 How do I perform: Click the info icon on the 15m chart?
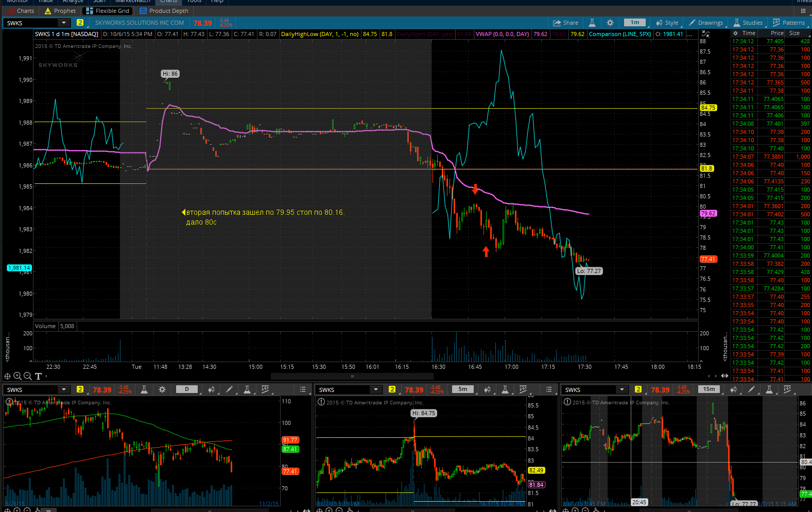click(x=567, y=402)
